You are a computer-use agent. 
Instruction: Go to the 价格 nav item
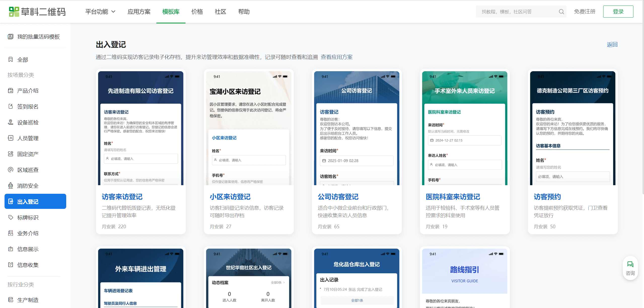click(197, 12)
